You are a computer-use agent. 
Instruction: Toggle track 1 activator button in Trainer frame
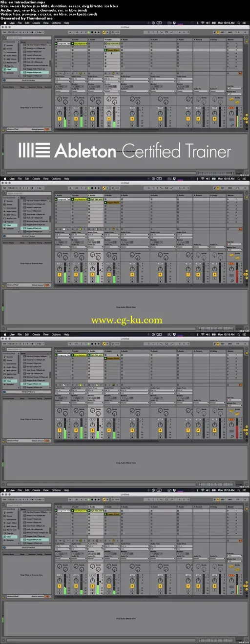(60, 119)
